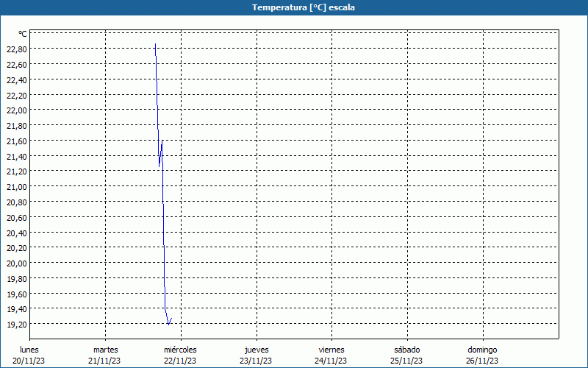The height and width of the screenshot is (368, 588).
Task: Select the 22,60 y-axis value
Action: pos(17,65)
